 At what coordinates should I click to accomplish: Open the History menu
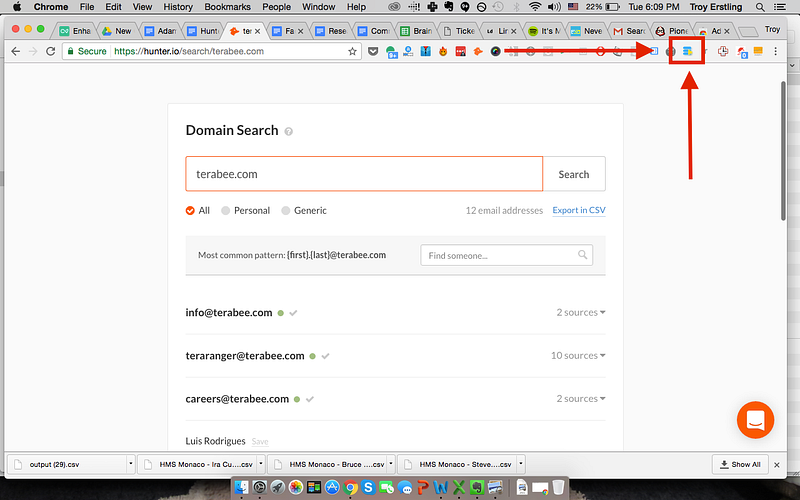178,7
